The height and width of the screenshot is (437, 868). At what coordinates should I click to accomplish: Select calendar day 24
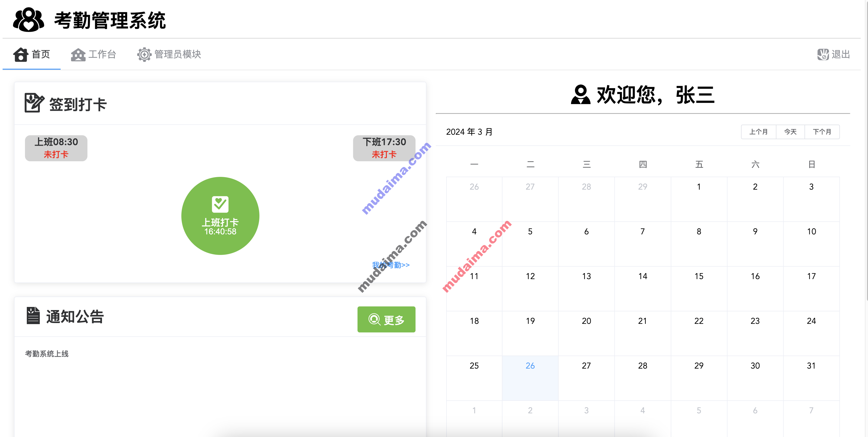[812, 333]
